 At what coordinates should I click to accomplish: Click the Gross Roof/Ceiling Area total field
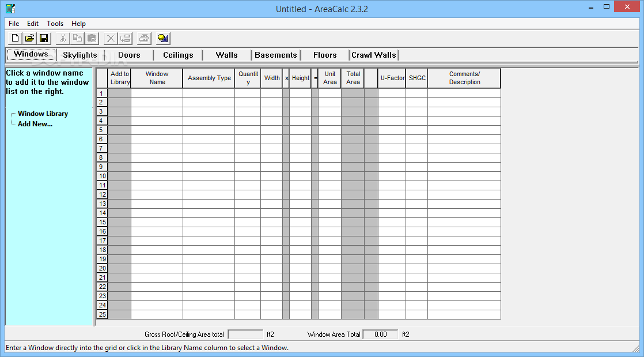pos(245,335)
